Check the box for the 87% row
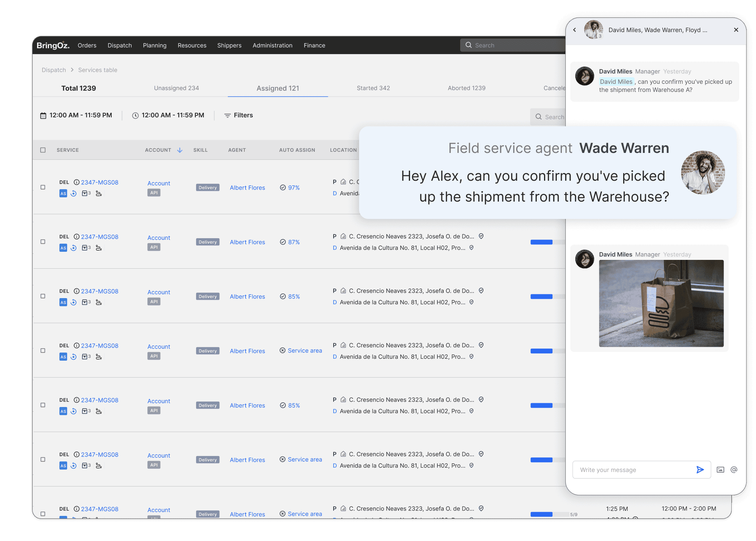The height and width of the screenshot is (541, 756). (43, 242)
